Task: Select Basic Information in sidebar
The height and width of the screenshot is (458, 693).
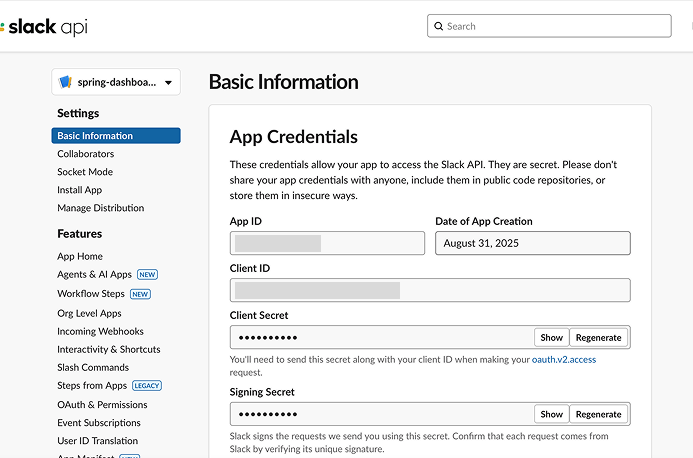Action: 95,136
